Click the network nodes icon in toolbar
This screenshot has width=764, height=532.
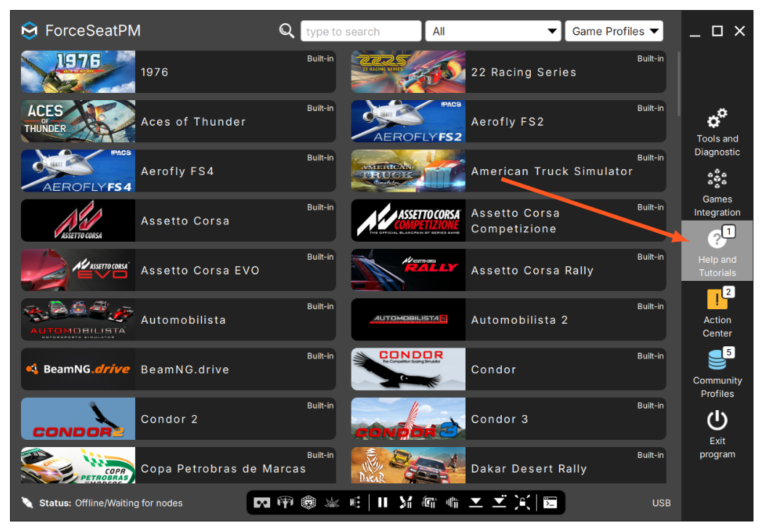(x=355, y=502)
